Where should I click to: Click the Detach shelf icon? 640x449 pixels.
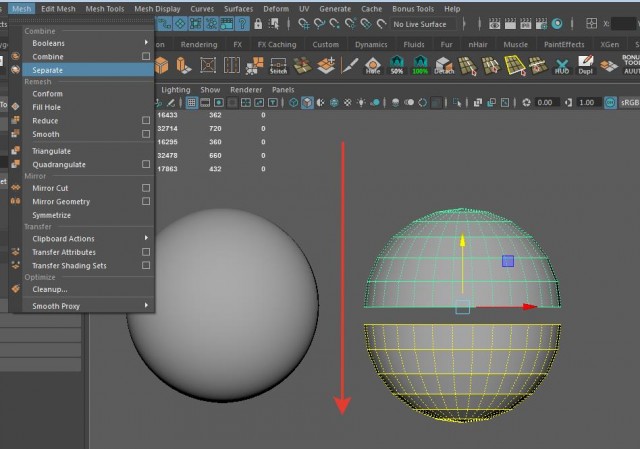(x=444, y=65)
